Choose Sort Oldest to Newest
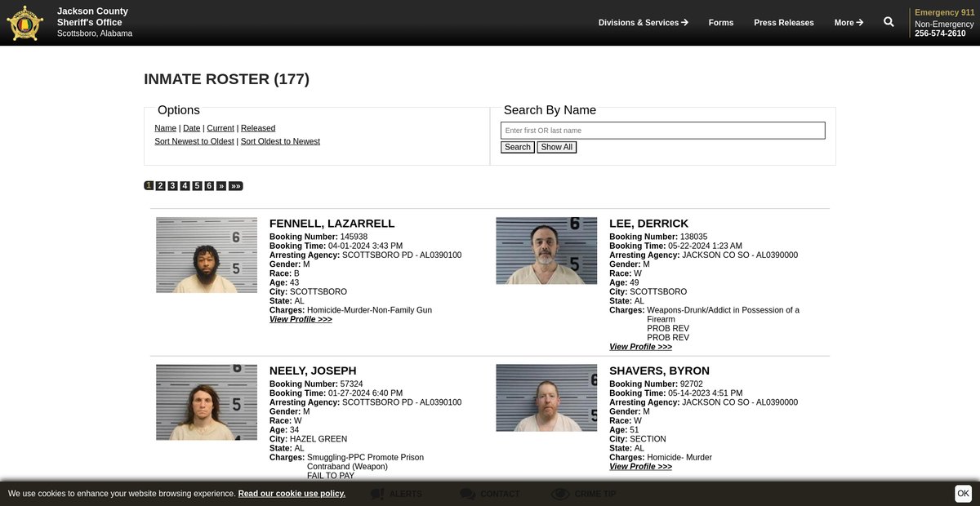Image resolution: width=980 pixels, height=506 pixels. [x=280, y=141]
